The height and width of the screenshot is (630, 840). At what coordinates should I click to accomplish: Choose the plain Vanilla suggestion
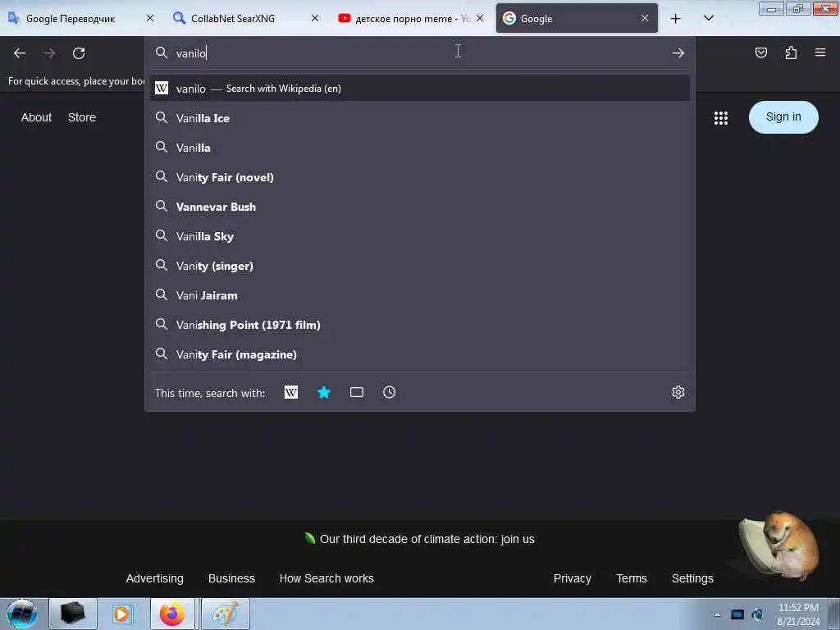coord(420,148)
